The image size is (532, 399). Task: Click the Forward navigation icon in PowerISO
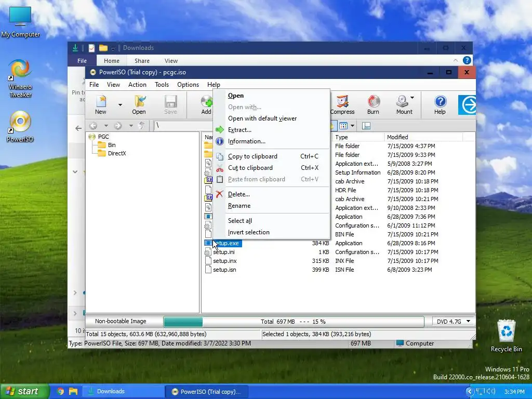118,126
